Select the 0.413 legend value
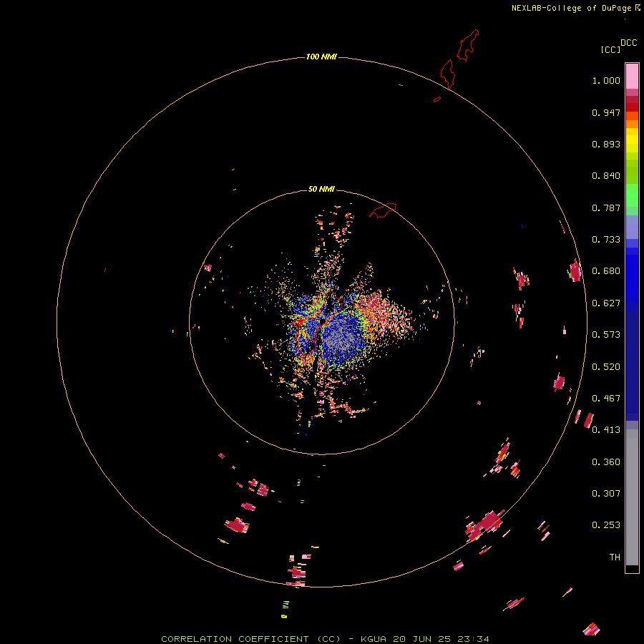644x644 pixels. [606, 430]
